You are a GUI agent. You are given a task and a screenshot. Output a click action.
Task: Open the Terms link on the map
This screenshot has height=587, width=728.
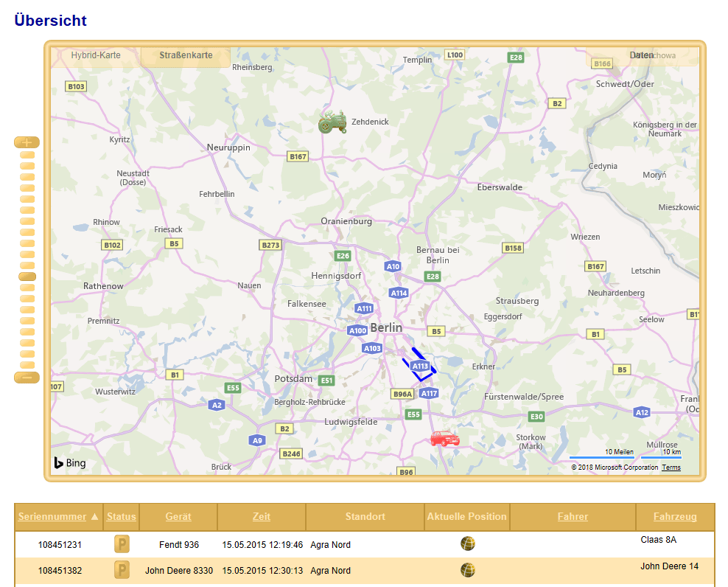click(671, 468)
